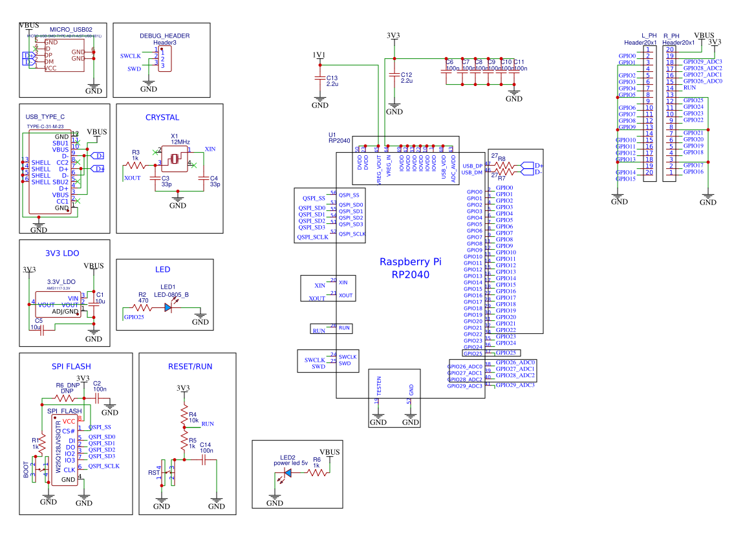Image resolution: width=756 pixels, height=535 pixels.
Task: Select capacitor C5 10u symbol
Action: 42,331
